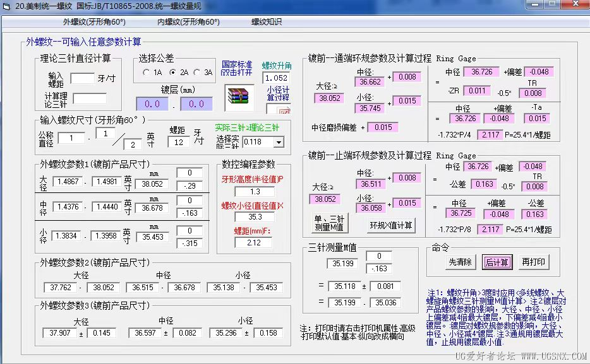Viewport: 590px width, 364px height.
Task: Click three-wire M tolerance field 0.081
Action: 385,286
